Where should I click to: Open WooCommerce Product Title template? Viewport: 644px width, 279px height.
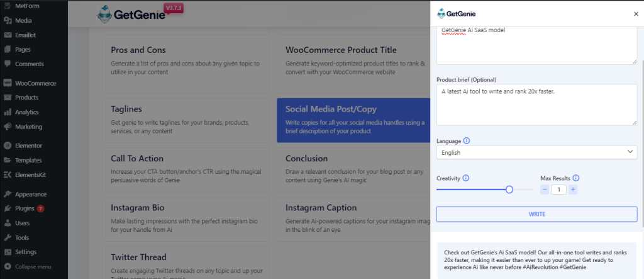click(353, 66)
